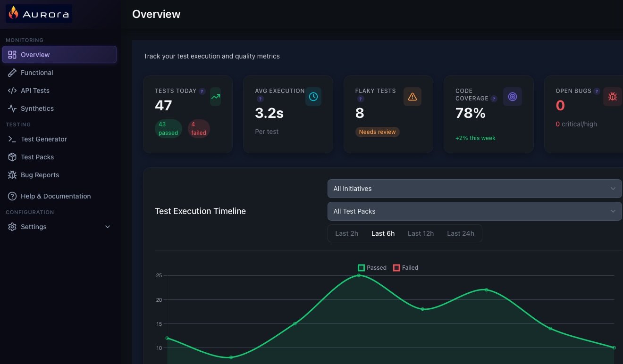
Task: Open the All Initiatives dropdown
Action: pos(474,189)
